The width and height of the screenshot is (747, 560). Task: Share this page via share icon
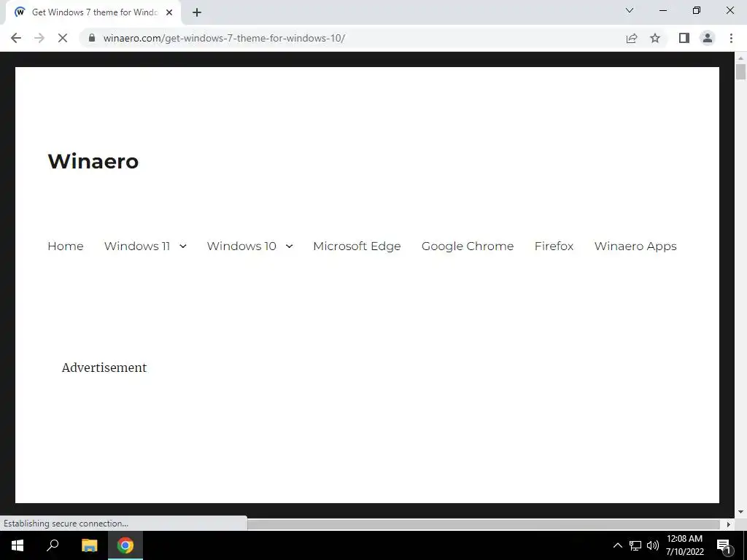[632, 38]
